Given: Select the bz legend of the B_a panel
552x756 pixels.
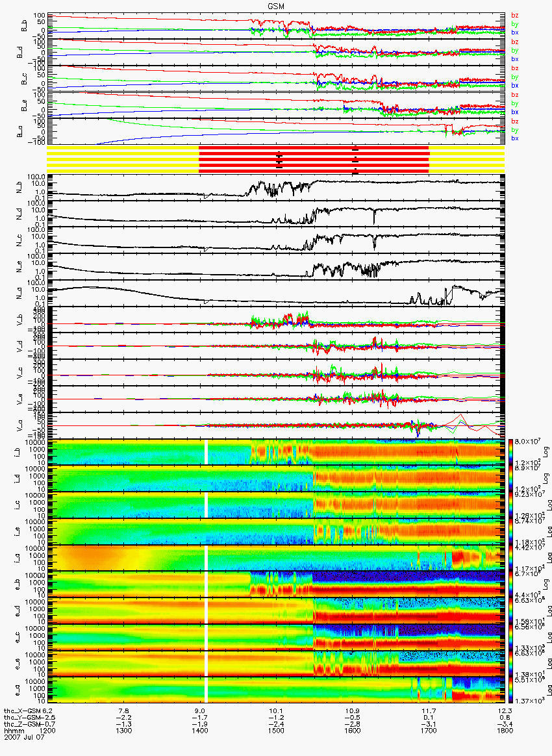Looking at the screenshot, I should click(x=515, y=121).
